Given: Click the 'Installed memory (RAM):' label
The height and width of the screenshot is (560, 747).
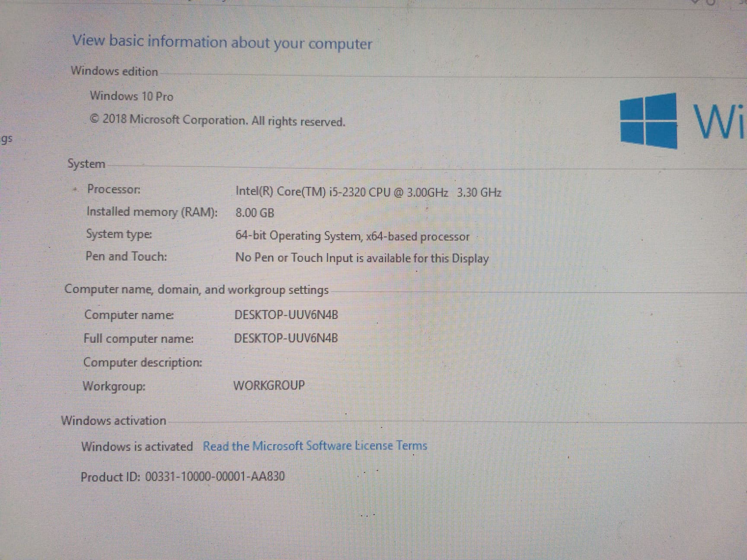Looking at the screenshot, I should 152,212.
